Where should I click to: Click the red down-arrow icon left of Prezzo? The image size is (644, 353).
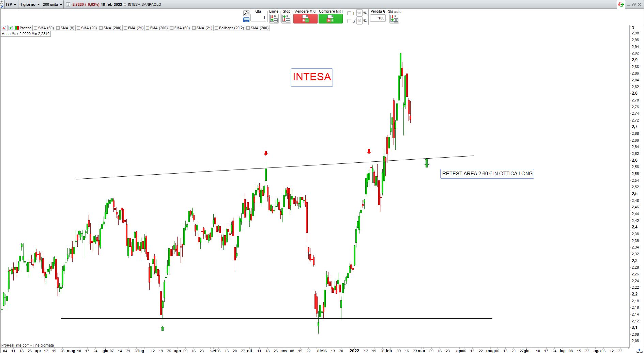pyautogui.click(x=4, y=28)
